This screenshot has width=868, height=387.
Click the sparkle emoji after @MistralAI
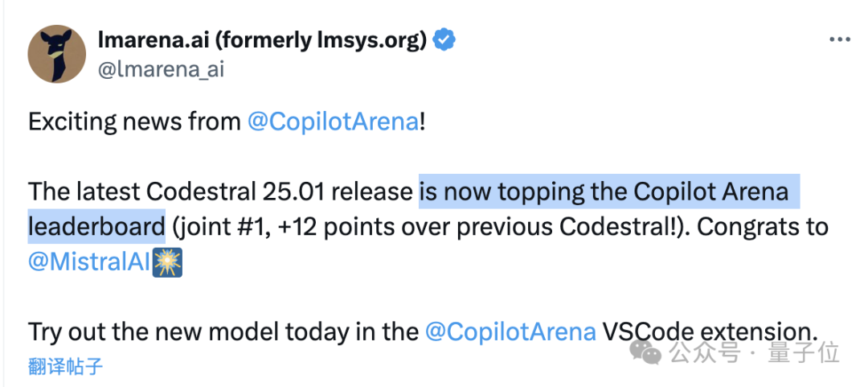[167, 263]
